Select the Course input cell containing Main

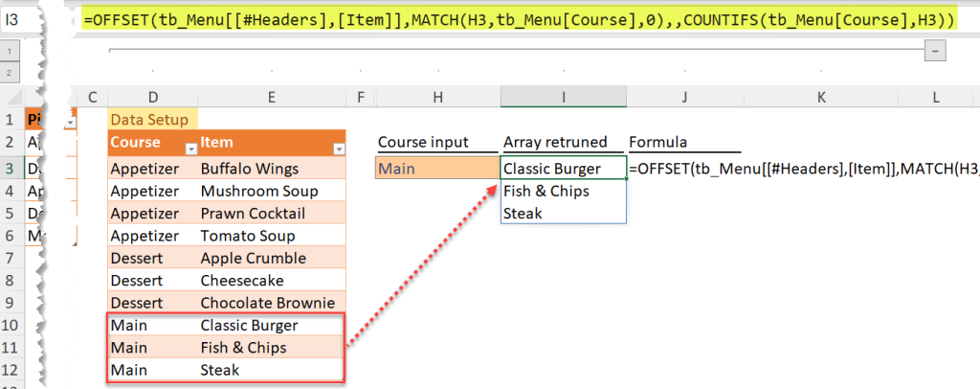click(x=435, y=169)
